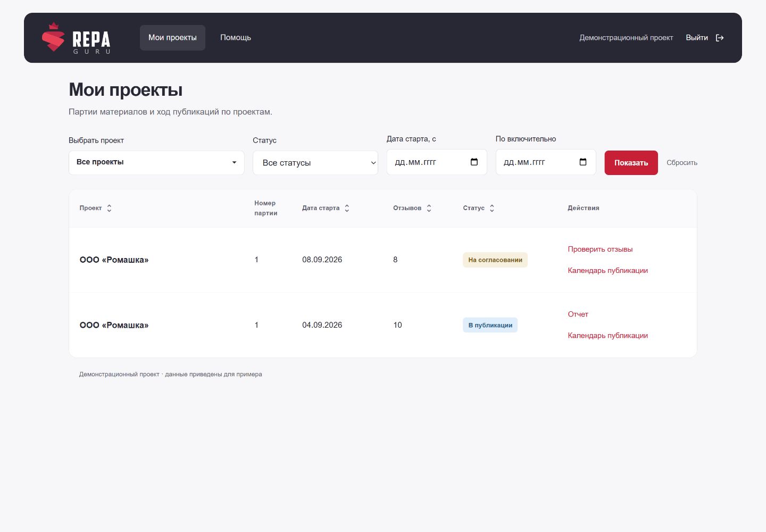Screen dimensions: 766x532
Task: Click 'ООО «Ромашка»' in 04.09.2026 row
Action: [114, 325]
